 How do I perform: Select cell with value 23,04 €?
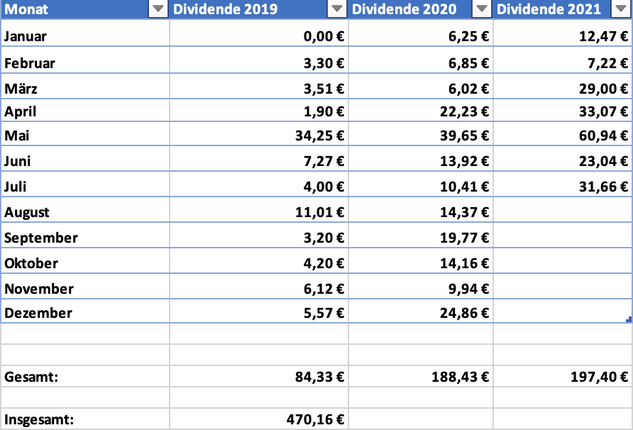tap(563, 159)
